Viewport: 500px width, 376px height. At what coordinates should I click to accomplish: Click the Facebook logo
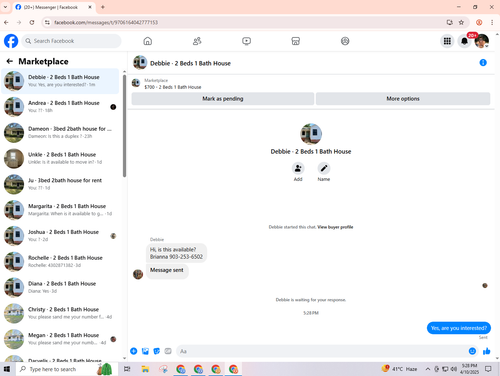pyautogui.click(x=11, y=41)
